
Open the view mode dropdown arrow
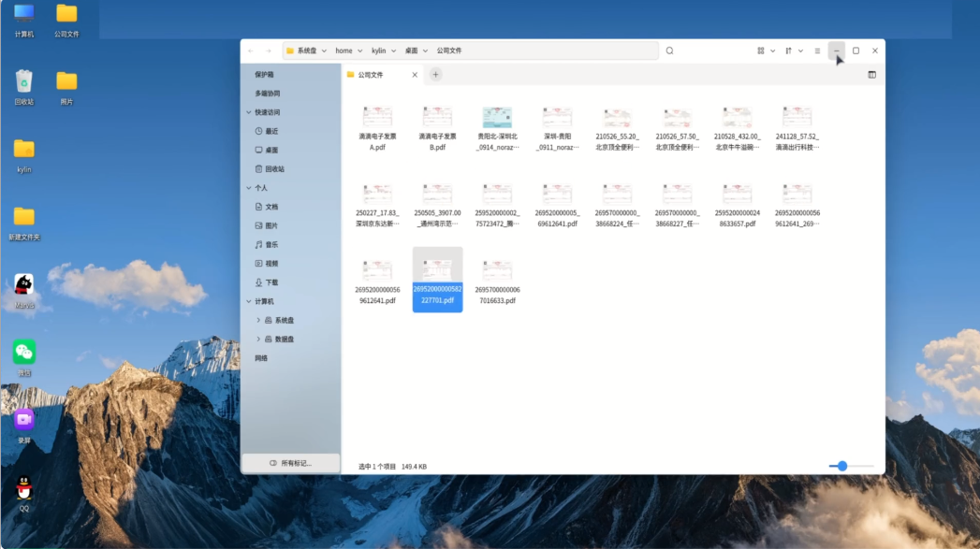pos(773,51)
